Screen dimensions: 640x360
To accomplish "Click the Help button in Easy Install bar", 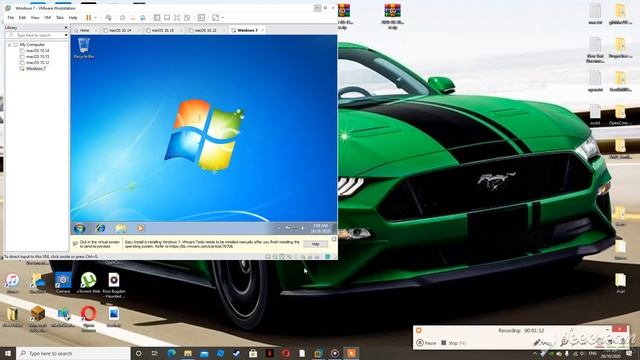I will point(315,244).
